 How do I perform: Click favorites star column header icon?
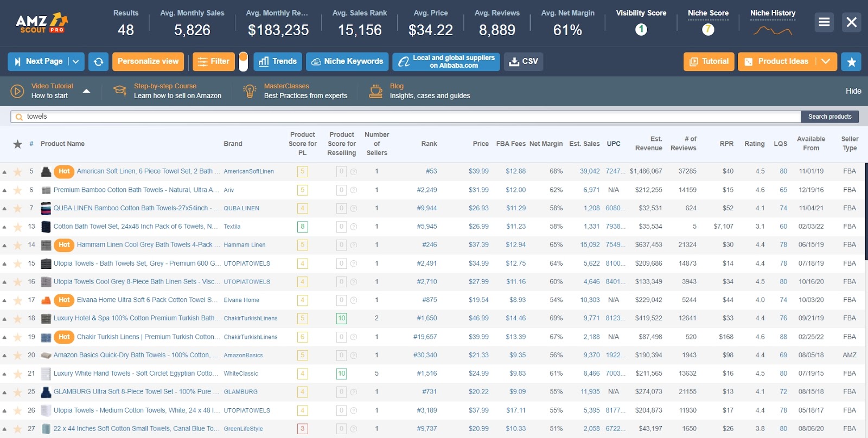coord(18,144)
